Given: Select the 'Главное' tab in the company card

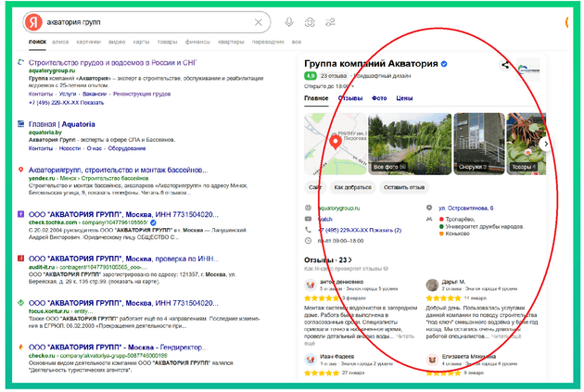Looking at the screenshot, I should pos(316,98).
